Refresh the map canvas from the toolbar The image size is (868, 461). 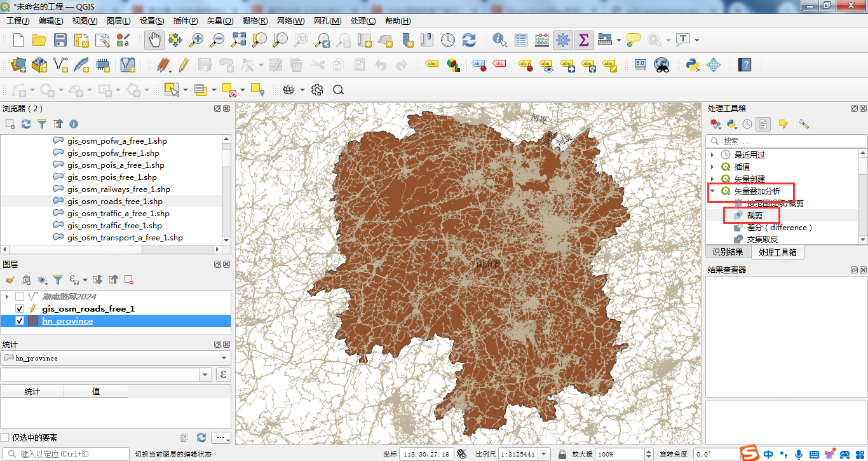[x=469, y=40]
